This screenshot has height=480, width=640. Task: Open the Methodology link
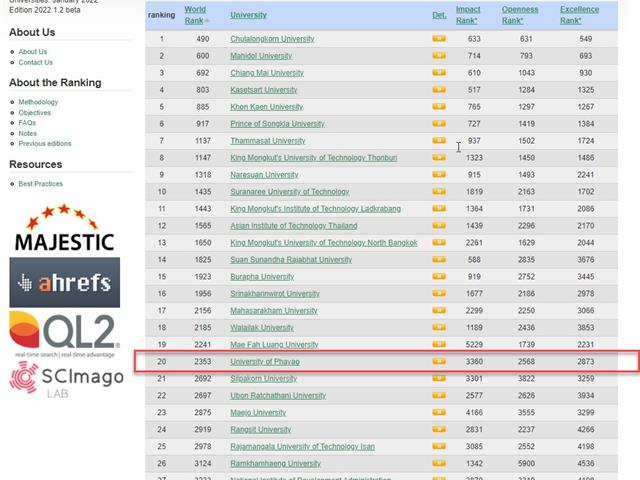click(x=38, y=102)
